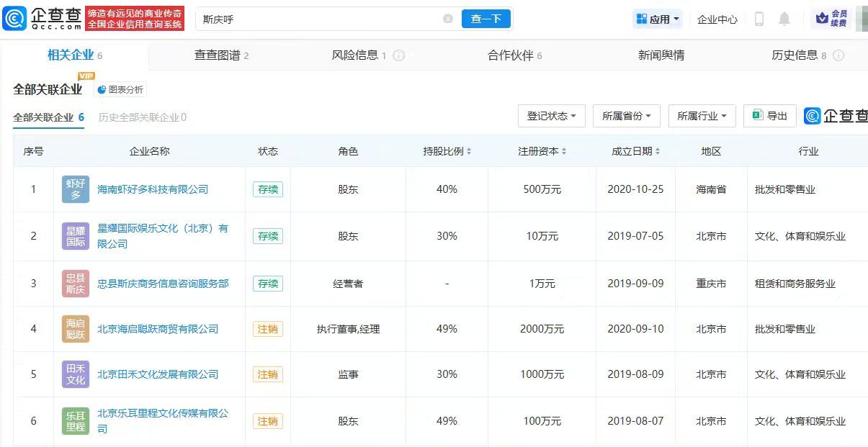The width and height of the screenshot is (868, 447).
Task: Select the 历史全部关联企业 0 sub-tab
Action: coord(143,117)
